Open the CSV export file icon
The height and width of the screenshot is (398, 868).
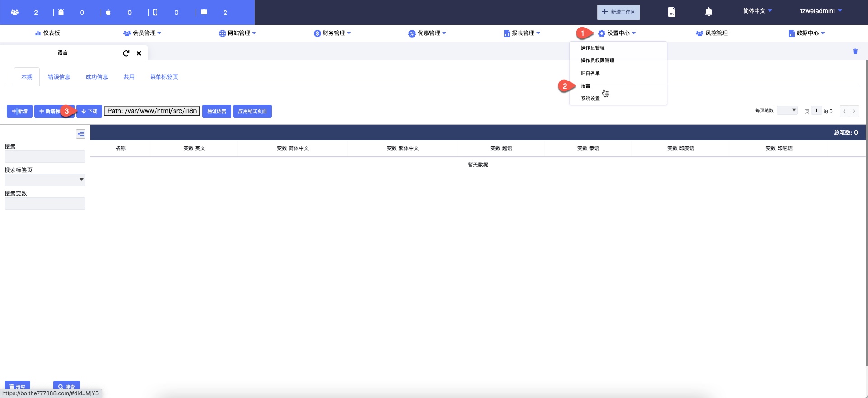tap(672, 12)
